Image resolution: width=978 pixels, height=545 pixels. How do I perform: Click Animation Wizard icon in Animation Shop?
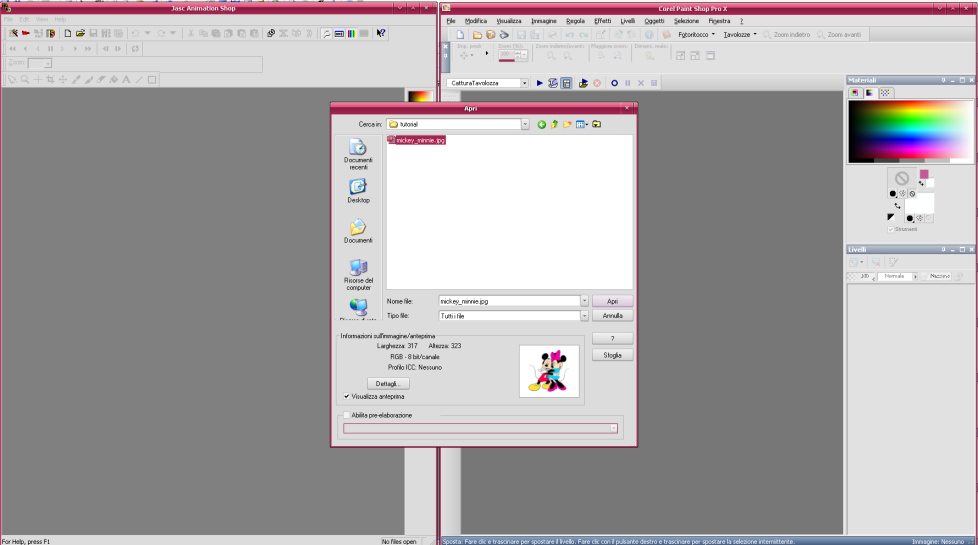13,33
